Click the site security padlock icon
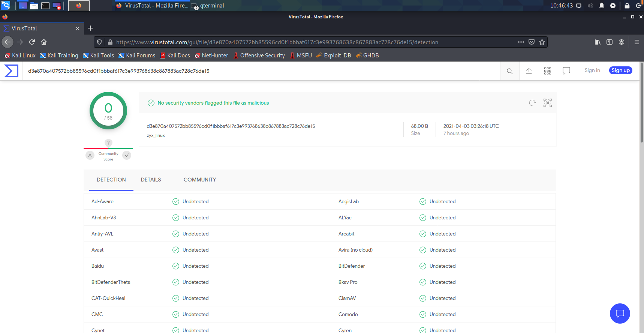This screenshot has width=644, height=333. coord(110,42)
